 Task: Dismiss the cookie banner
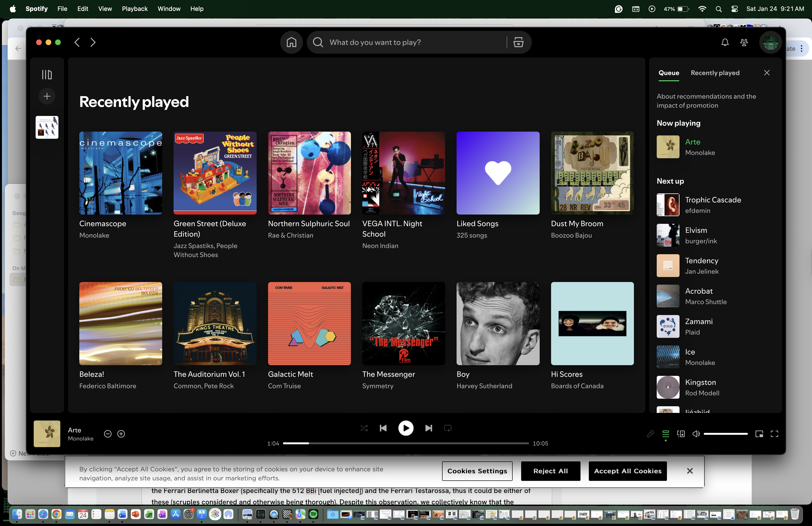tap(689, 471)
